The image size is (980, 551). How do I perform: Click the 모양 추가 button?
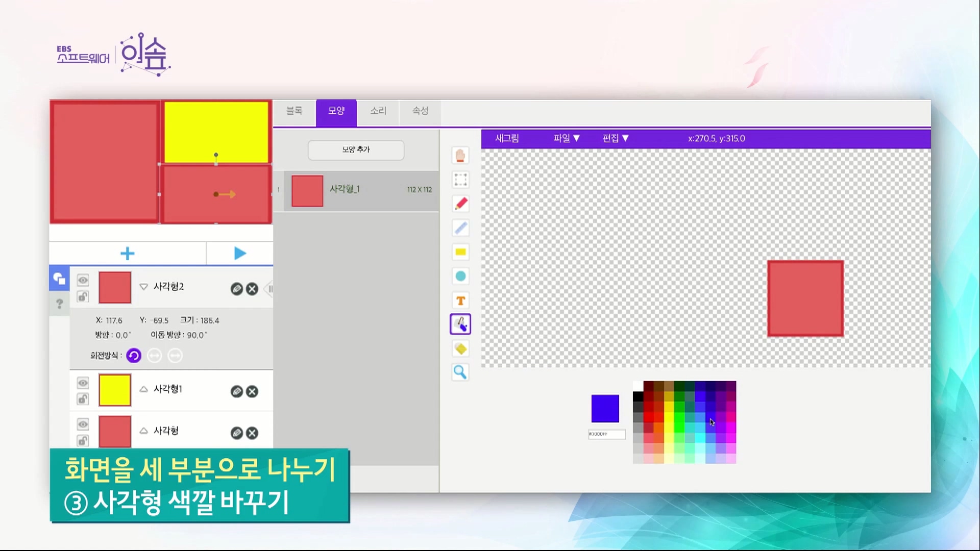(356, 150)
